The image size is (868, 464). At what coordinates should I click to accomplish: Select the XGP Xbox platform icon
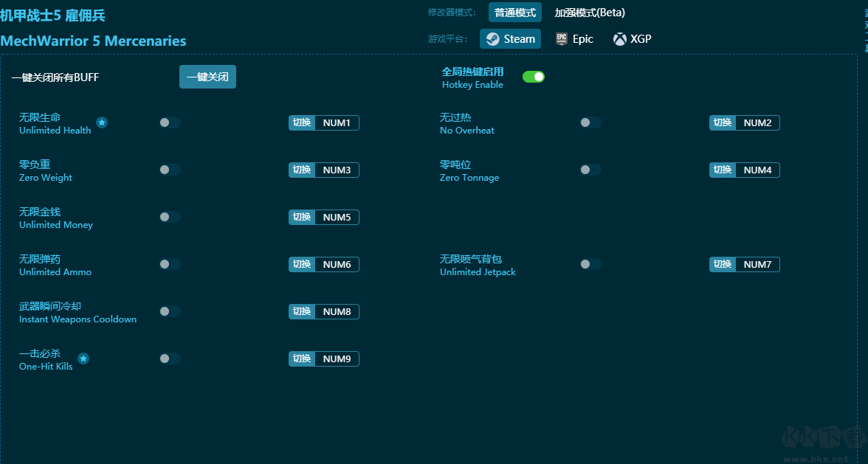point(620,39)
